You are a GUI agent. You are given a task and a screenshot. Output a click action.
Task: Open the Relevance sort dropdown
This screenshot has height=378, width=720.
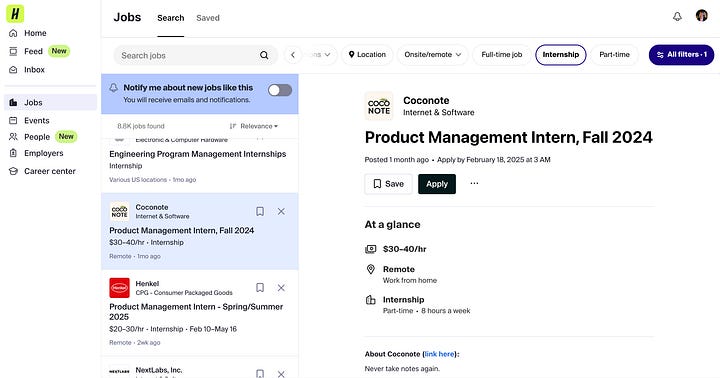pyautogui.click(x=254, y=126)
